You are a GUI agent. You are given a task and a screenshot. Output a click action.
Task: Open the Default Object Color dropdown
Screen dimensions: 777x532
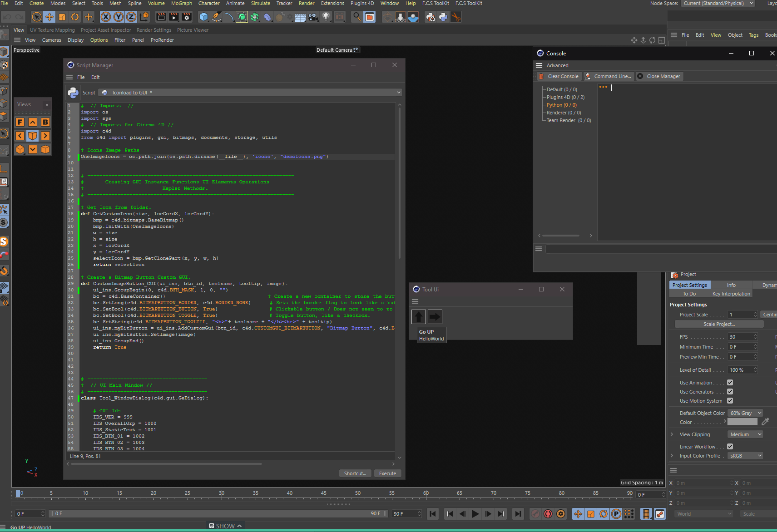tap(745, 413)
